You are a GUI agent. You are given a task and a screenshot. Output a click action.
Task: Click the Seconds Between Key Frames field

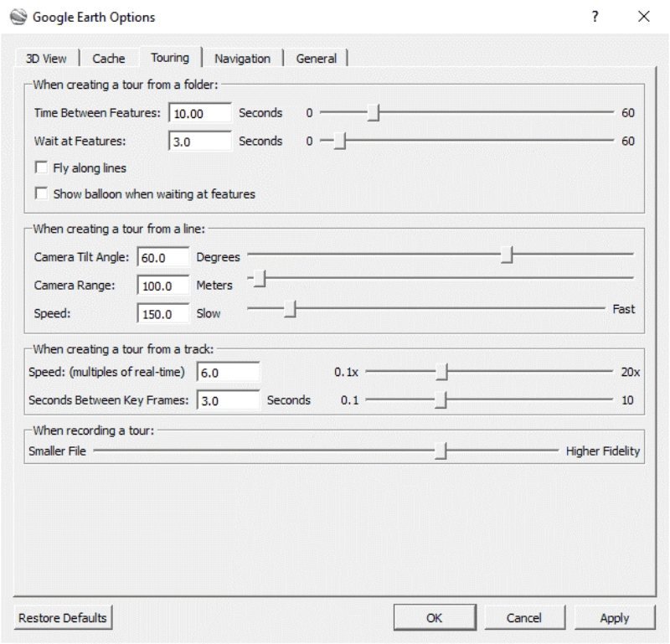(228, 400)
